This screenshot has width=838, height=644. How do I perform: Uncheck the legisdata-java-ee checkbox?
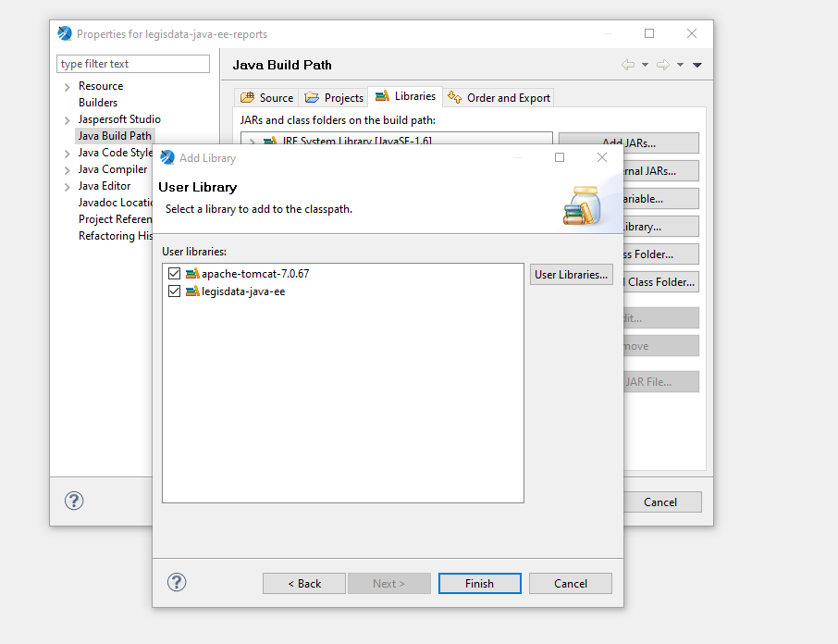pyautogui.click(x=175, y=291)
